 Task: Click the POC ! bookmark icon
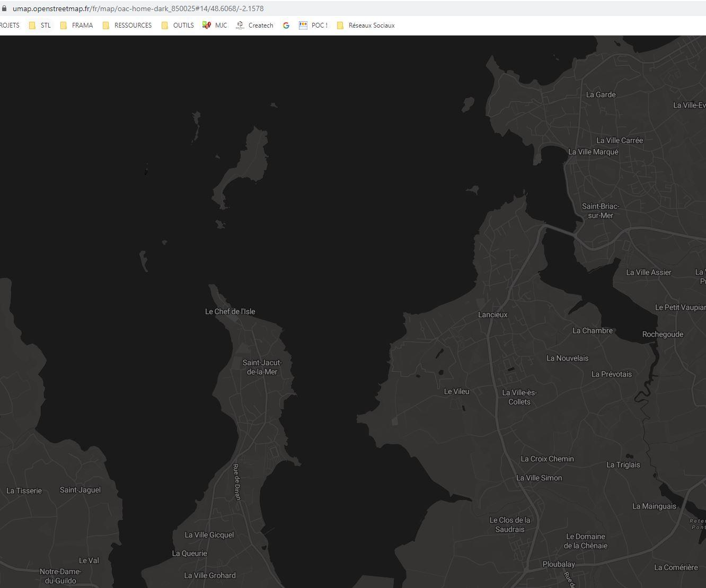303,25
